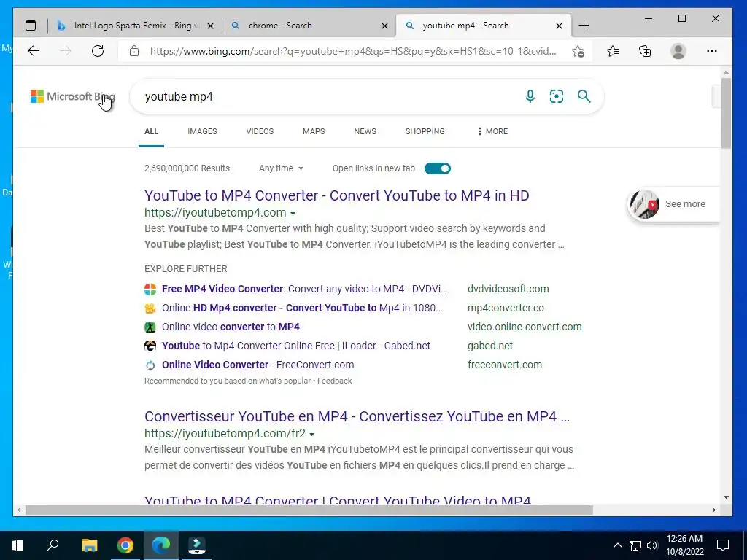The width and height of the screenshot is (747, 560).
Task: Open Free MP4 Video Converter link
Action: [304, 289]
